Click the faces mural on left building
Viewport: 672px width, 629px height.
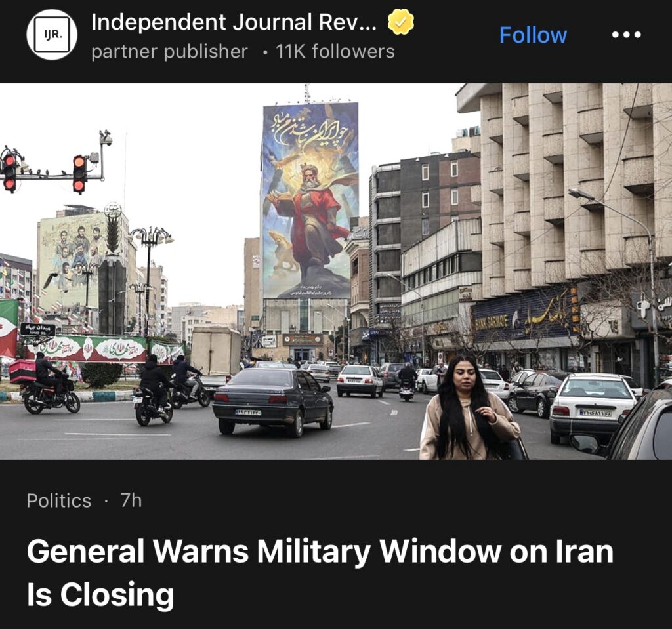tap(72, 261)
